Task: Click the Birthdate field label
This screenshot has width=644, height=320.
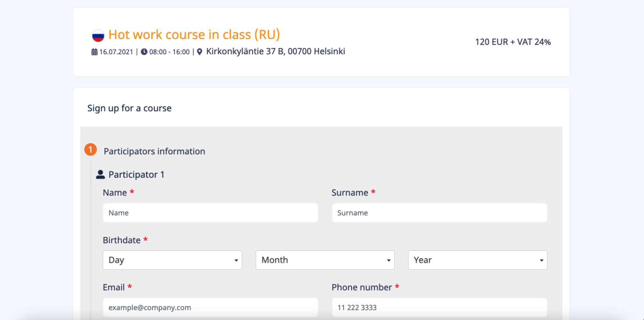Action: (x=122, y=240)
